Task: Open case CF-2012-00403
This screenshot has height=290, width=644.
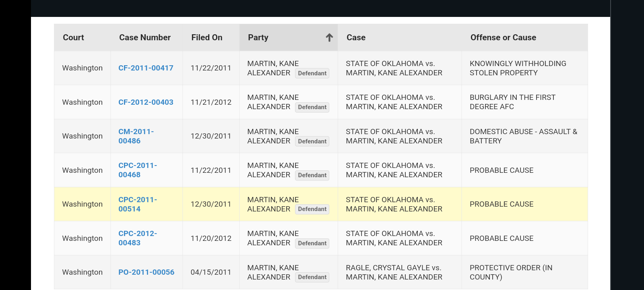Action: coord(146,102)
